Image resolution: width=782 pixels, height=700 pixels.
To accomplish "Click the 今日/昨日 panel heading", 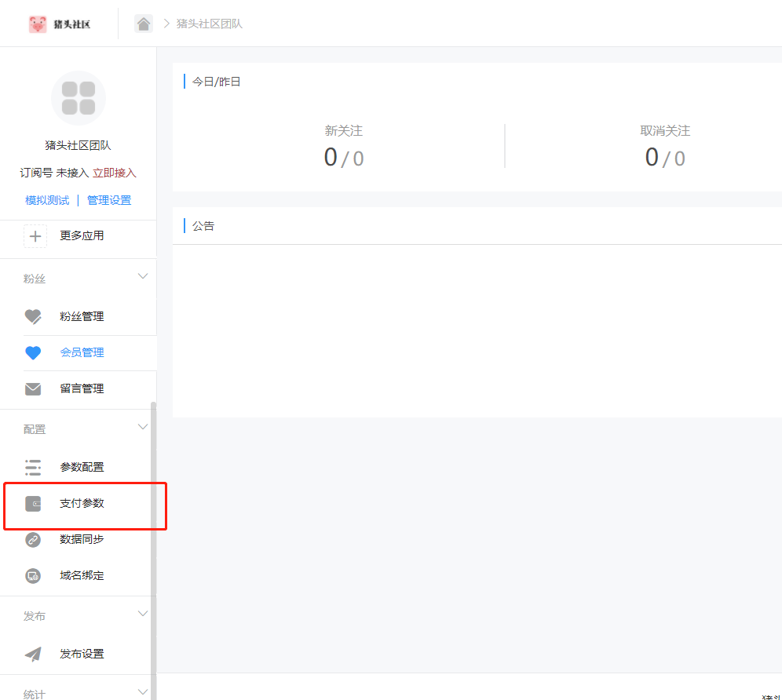I will tap(217, 82).
